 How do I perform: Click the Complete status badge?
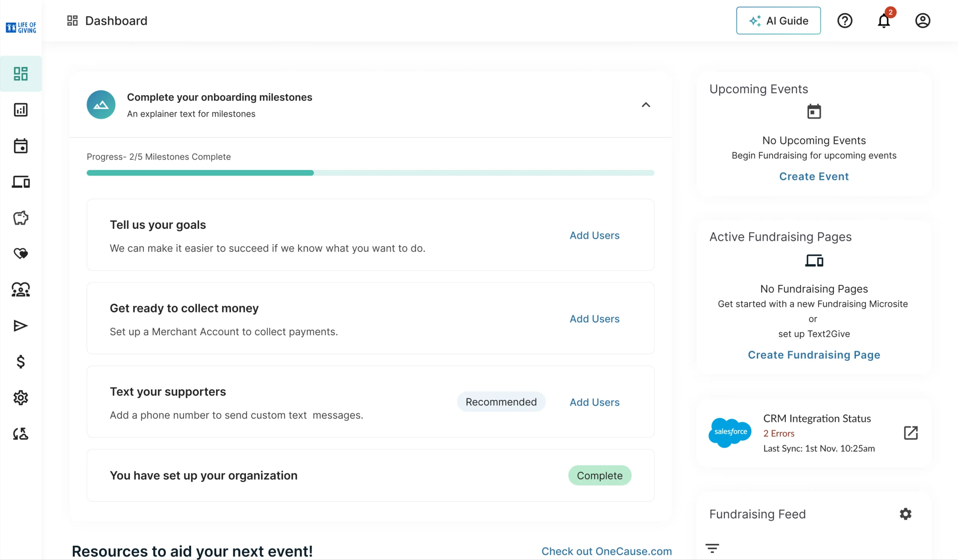(x=599, y=476)
